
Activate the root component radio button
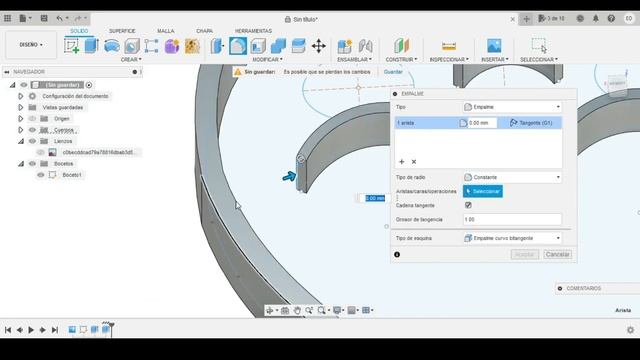(x=89, y=85)
